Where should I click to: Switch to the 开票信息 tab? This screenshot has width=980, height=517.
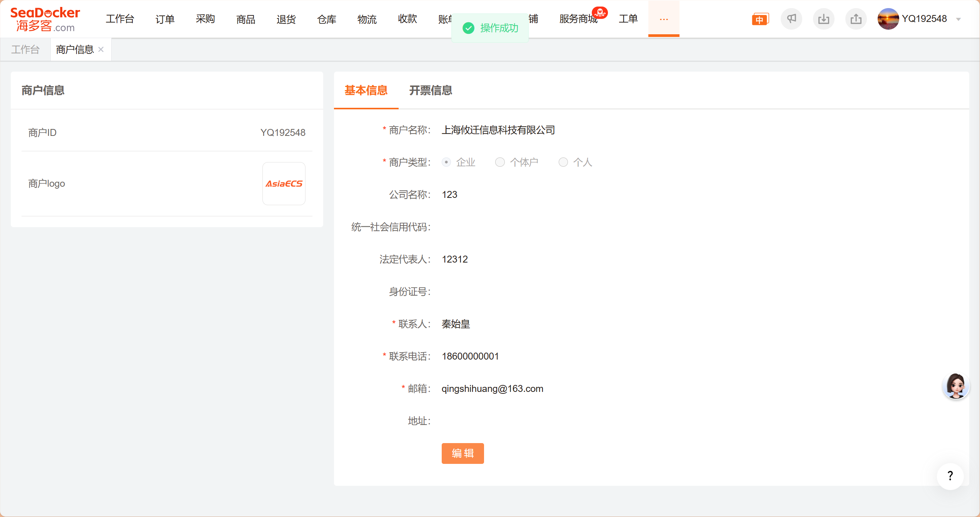(x=431, y=90)
